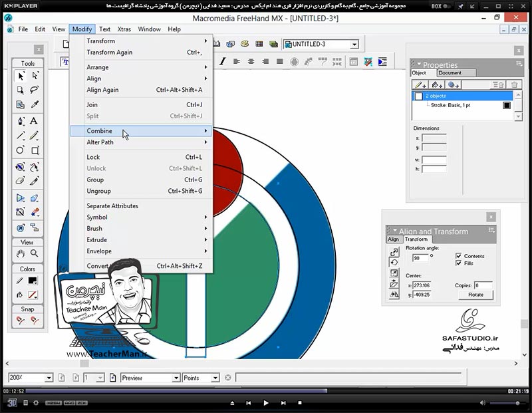Select the Pencil tool
This screenshot has height=413, width=532.
pos(34,136)
